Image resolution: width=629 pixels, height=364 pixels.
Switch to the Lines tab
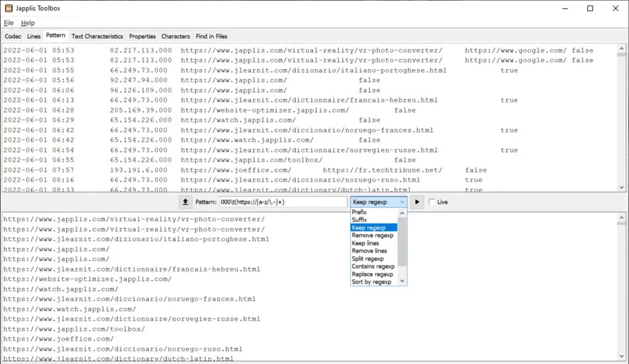[34, 36]
